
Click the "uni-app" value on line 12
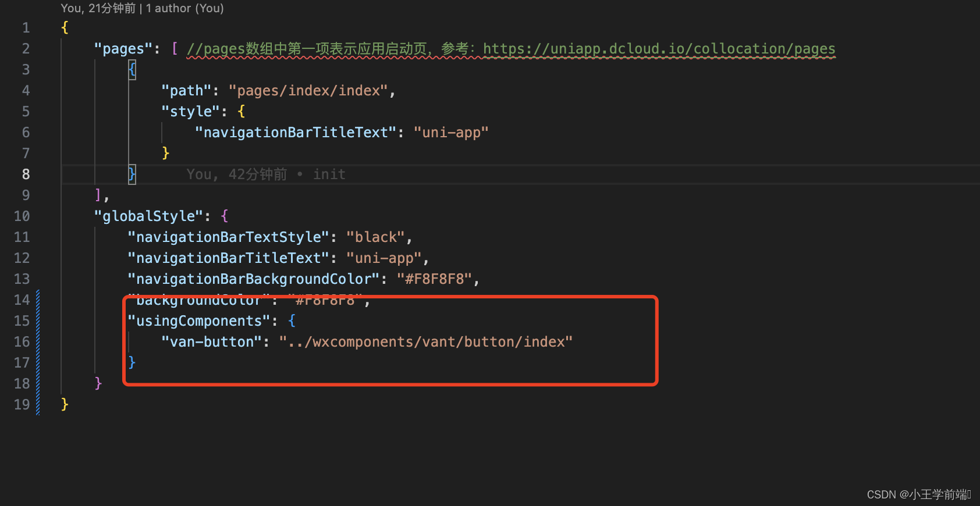[x=384, y=258]
